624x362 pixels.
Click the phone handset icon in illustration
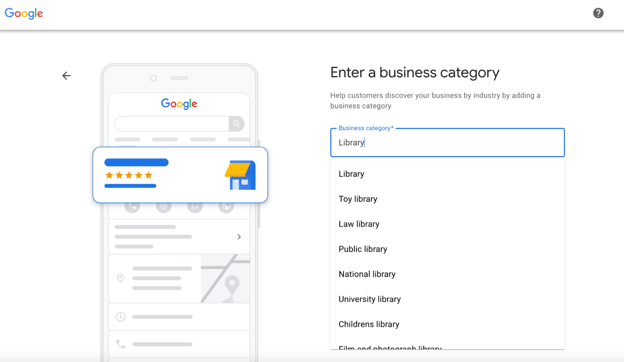120,344
